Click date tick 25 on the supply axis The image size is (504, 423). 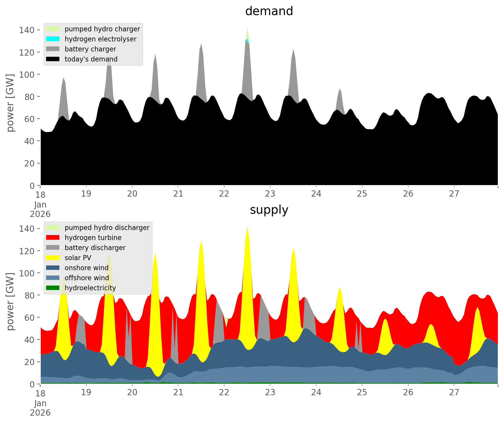pos(362,393)
